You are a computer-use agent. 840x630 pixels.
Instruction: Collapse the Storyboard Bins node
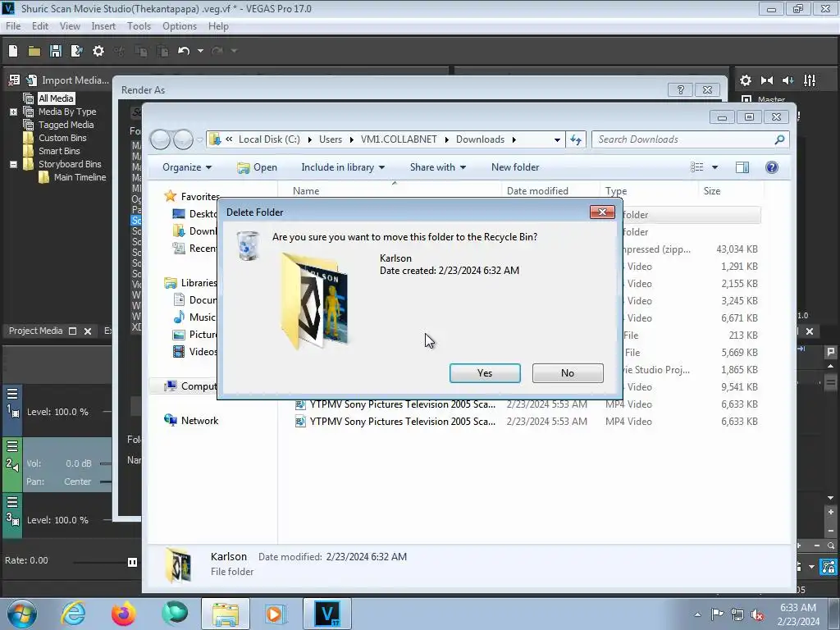pyautogui.click(x=13, y=164)
